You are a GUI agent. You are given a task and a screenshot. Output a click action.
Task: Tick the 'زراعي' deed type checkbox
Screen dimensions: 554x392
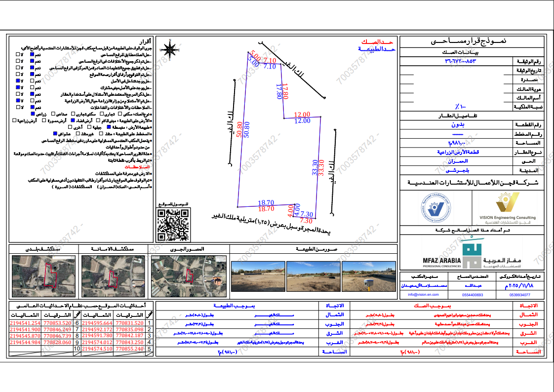33,114
